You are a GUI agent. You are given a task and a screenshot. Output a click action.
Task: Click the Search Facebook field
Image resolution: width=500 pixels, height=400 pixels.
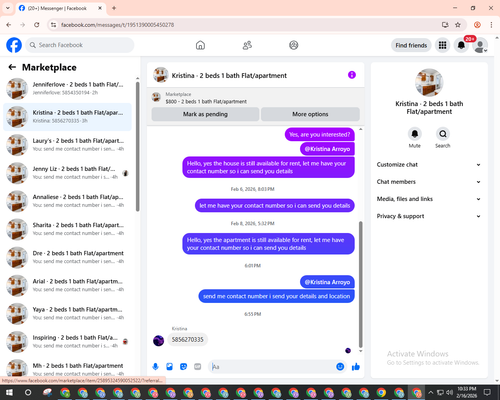coord(80,45)
